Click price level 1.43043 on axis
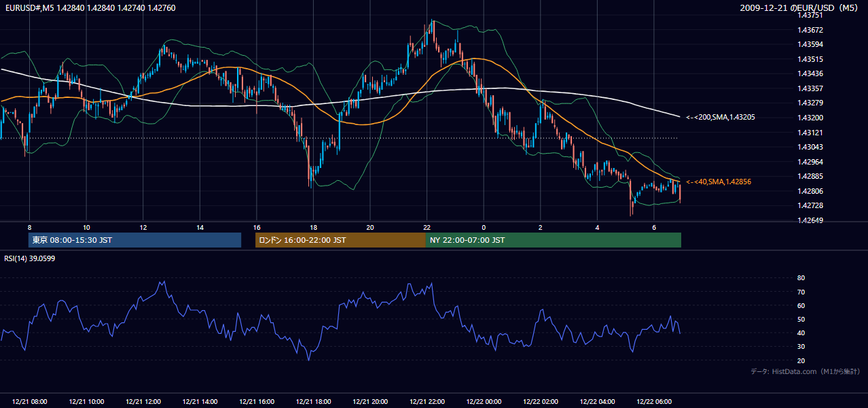The height and width of the screenshot is (408, 868). [x=810, y=147]
